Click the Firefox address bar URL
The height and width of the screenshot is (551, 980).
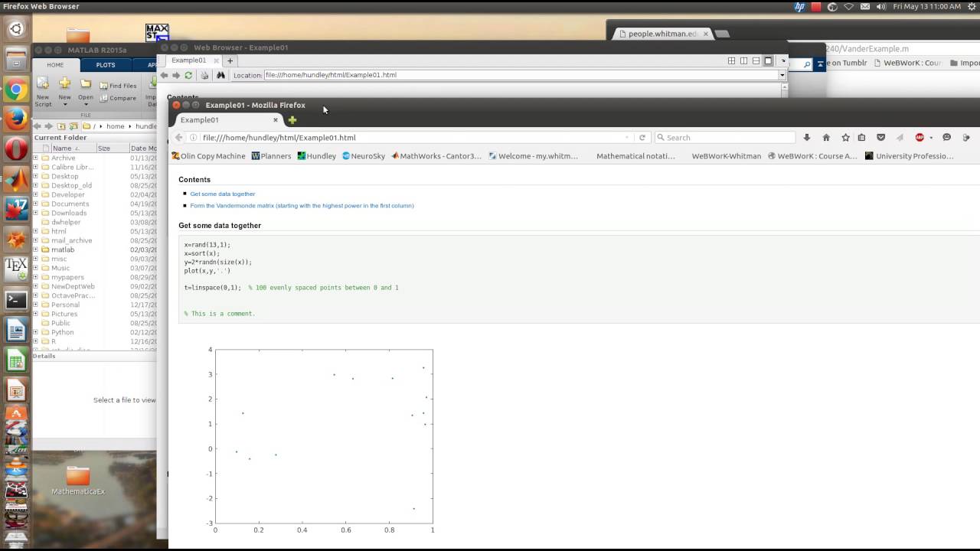pyautogui.click(x=279, y=138)
